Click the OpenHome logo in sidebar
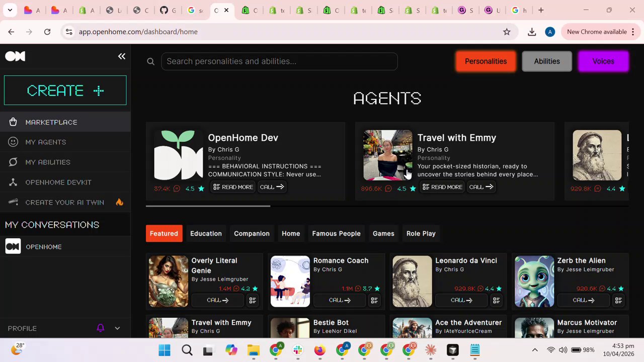Viewport: 644px width, 362px height. coord(15,56)
